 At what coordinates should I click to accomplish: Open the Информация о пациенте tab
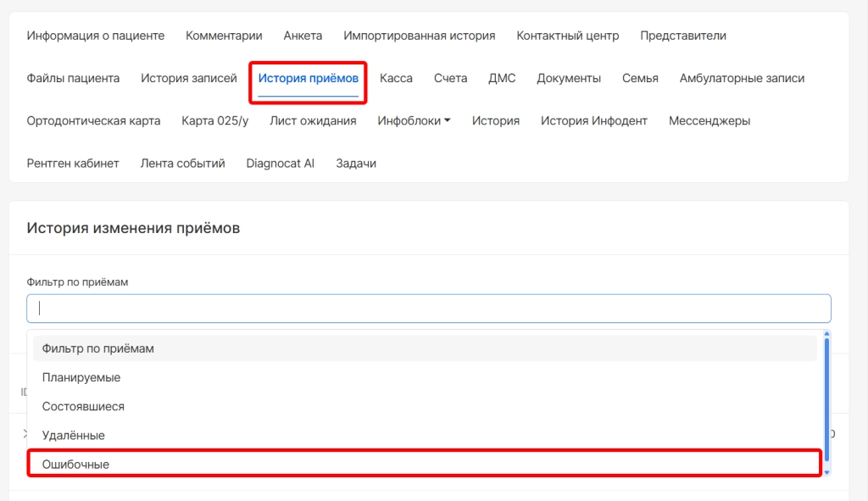click(x=96, y=36)
